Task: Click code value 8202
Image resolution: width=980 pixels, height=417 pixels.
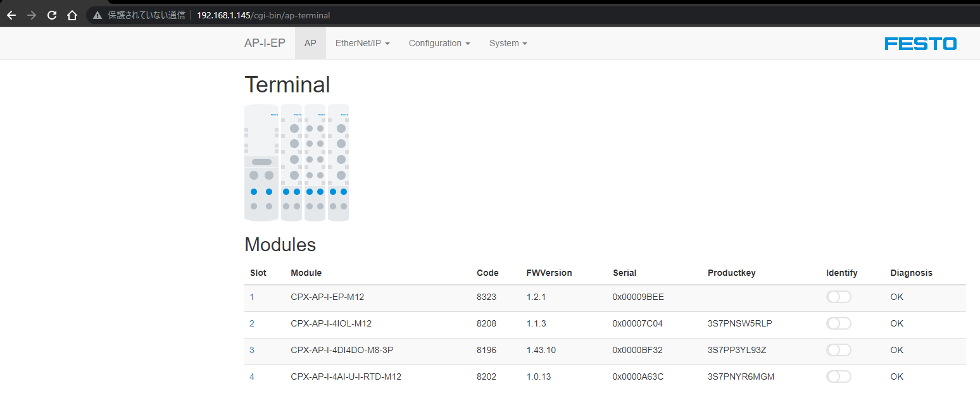Action: coord(487,377)
